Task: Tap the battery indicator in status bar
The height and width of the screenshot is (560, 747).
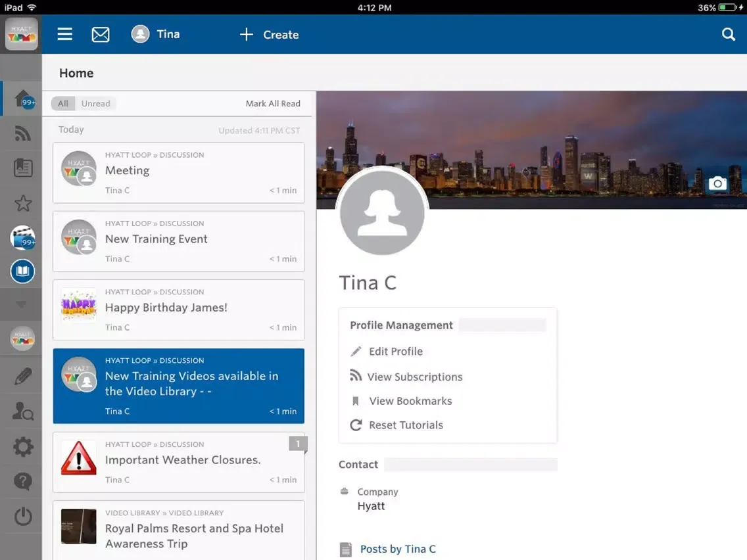Action: coord(727,8)
